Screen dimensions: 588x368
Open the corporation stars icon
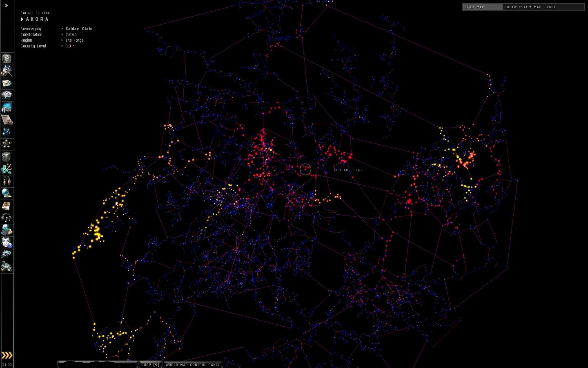point(7,144)
